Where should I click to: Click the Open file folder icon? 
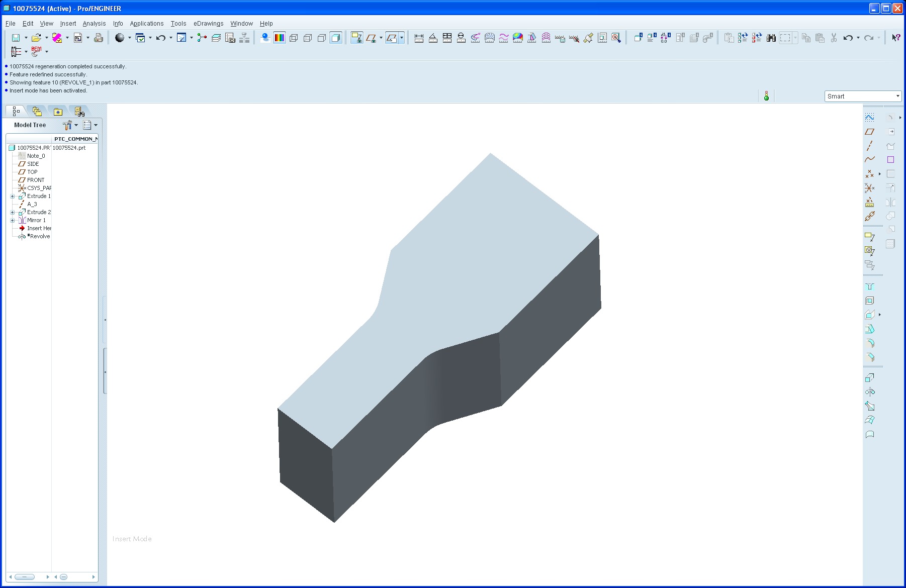36,38
